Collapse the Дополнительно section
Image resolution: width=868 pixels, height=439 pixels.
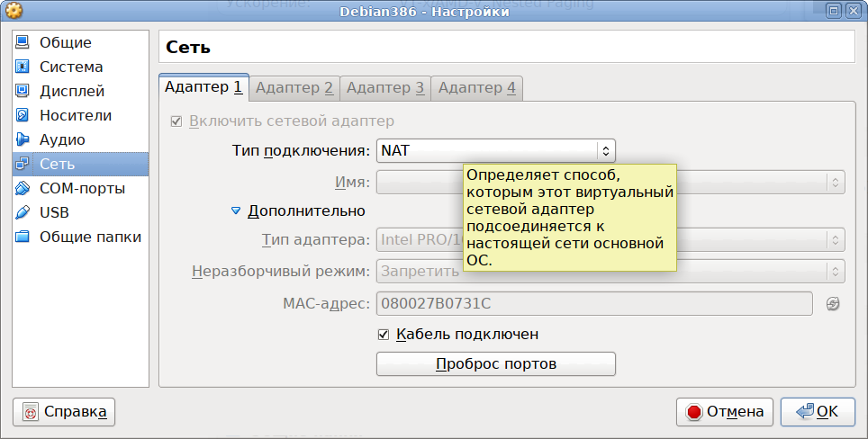[x=236, y=211]
